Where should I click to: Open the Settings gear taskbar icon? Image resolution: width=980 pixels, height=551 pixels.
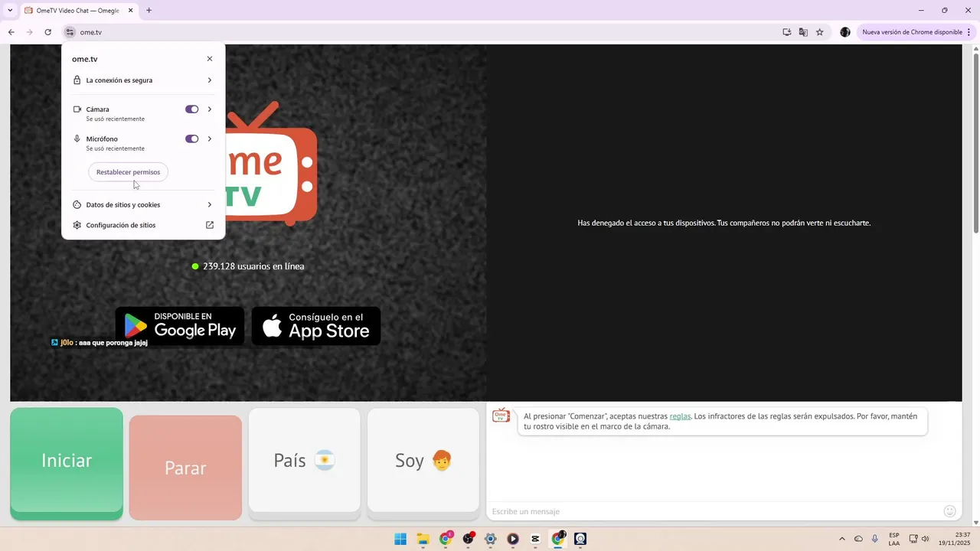point(491,539)
